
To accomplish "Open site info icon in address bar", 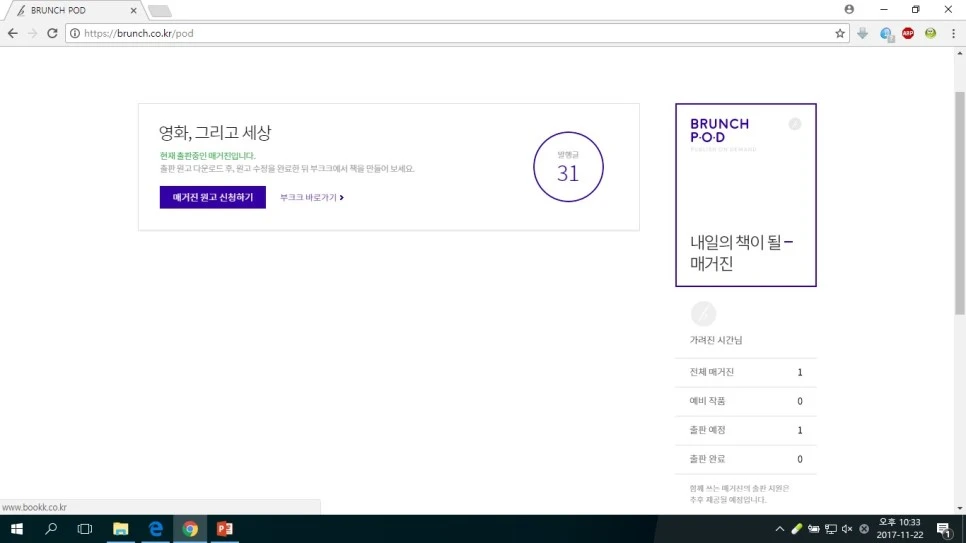I will point(75,33).
